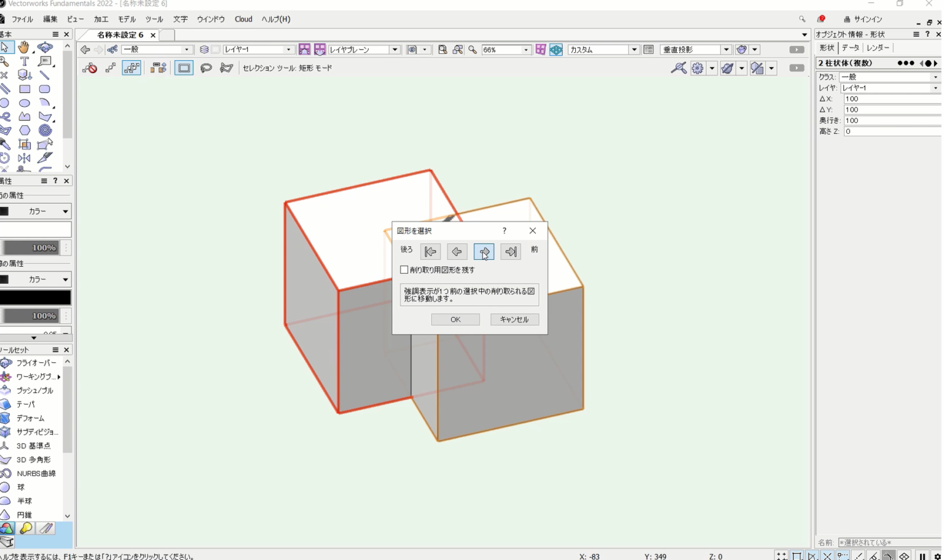The width and height of the screenshot is (944, 560).
Task: Open the Layers stack icon in view bar
Action: [204, 50]
